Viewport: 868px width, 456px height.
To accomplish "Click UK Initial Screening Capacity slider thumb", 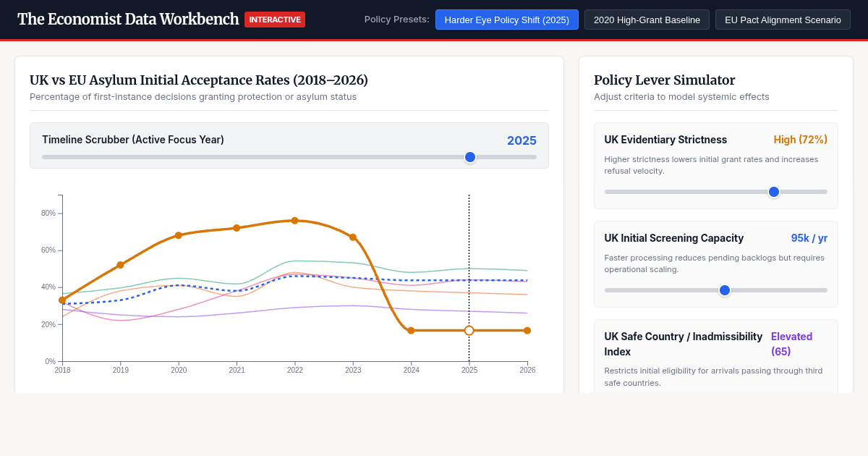I will coord(725,290).
